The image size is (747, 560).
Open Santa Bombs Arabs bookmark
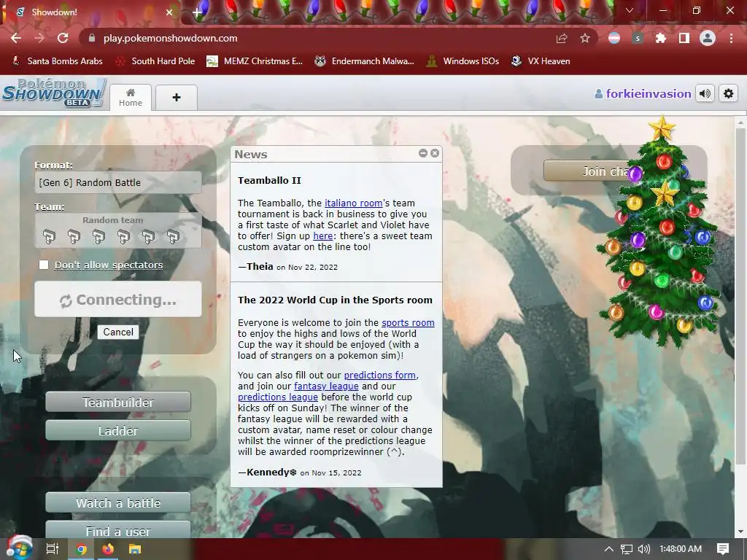coord(57,61)
